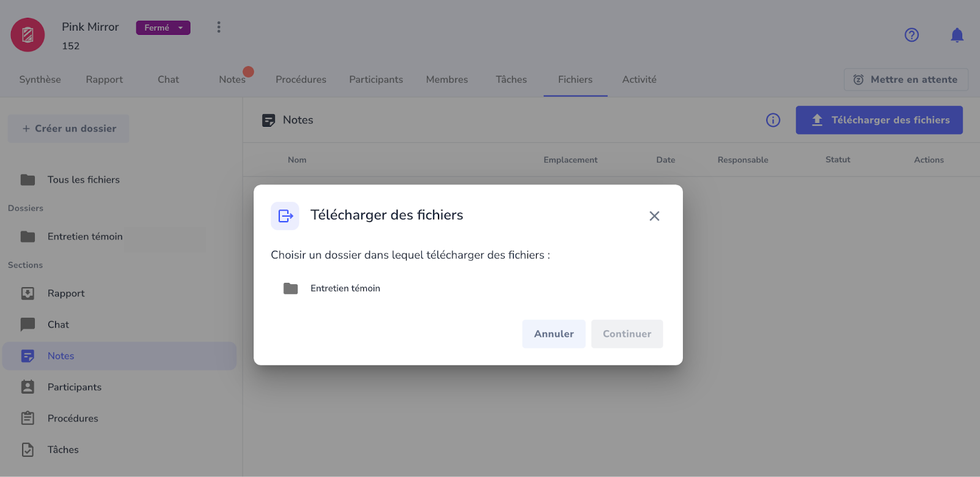Image resolution: width=980 pixels, height=477 pixels.
Task: Click the case number 152
Action: point(70,46)
